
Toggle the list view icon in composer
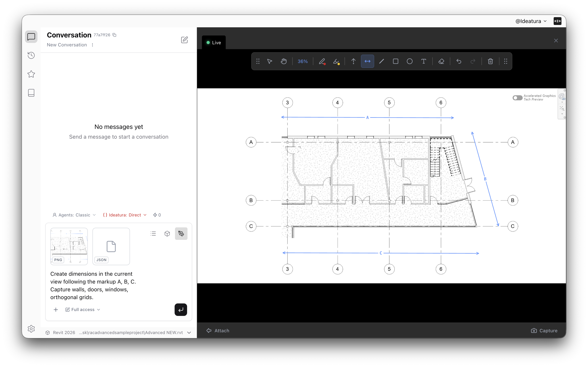(x=153, y=233)
